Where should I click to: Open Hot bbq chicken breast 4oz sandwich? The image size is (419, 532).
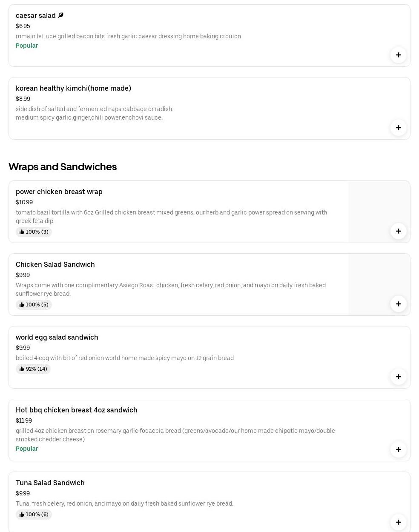77,410
